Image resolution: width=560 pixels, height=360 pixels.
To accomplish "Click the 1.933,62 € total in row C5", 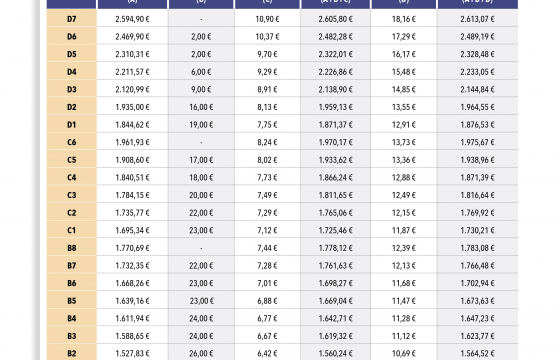I will [x=335, y=160].
